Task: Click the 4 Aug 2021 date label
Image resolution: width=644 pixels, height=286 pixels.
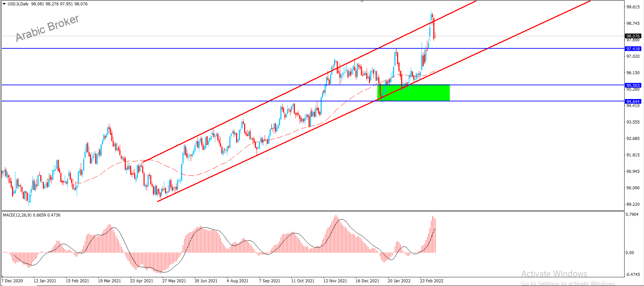Action: 237,281
